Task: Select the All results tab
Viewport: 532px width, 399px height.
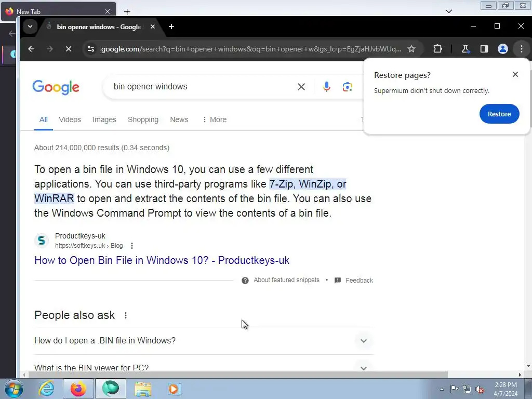Action: 44,119
